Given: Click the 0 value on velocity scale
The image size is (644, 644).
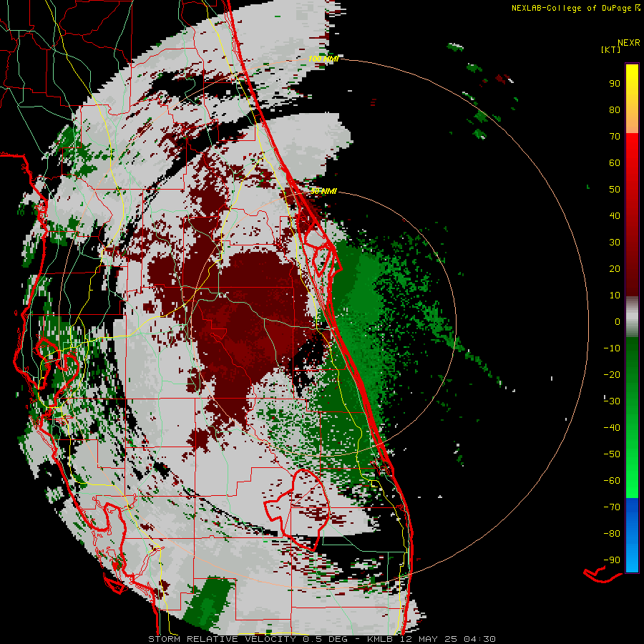Looking at the screenshot, I should click(x=618, y=322).
